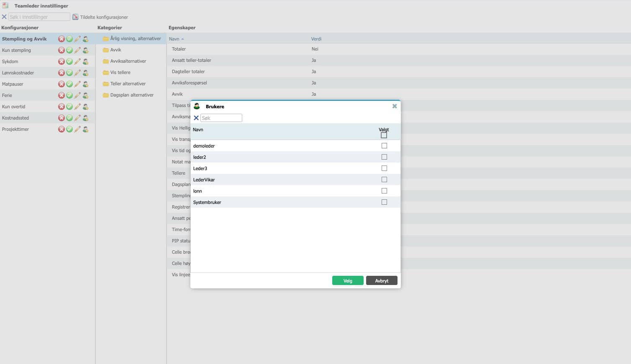This screenshot has height=364, width=631.
Task: Click the pencil icon in the Sykdom row
Action: [77, 61]
